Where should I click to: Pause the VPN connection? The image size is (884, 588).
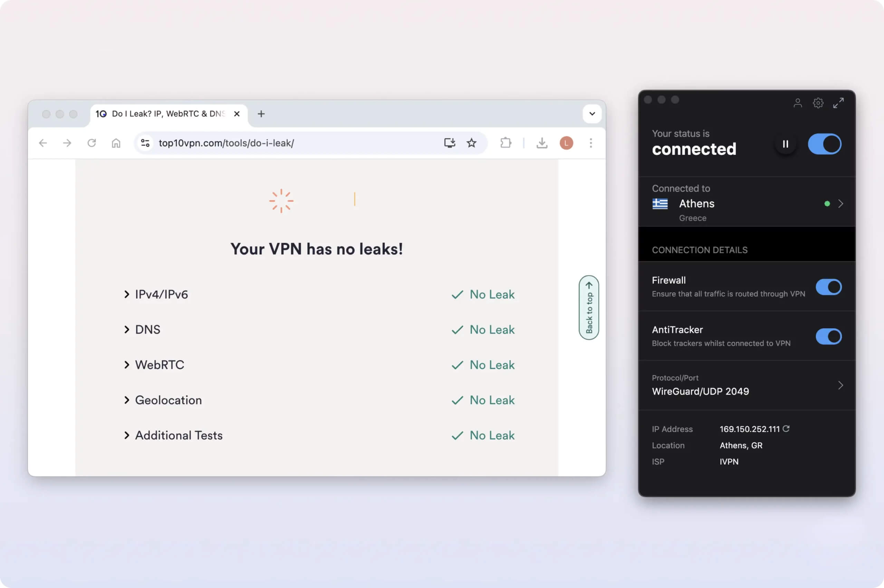pyautogui.click(x=785, y=144)
